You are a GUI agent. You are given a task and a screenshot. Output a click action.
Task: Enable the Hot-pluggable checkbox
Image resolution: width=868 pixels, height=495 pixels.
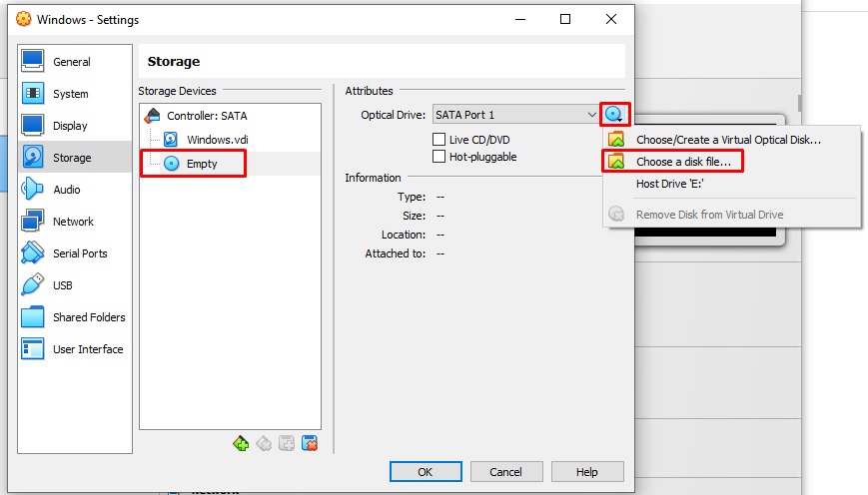(x=438, y=157)
